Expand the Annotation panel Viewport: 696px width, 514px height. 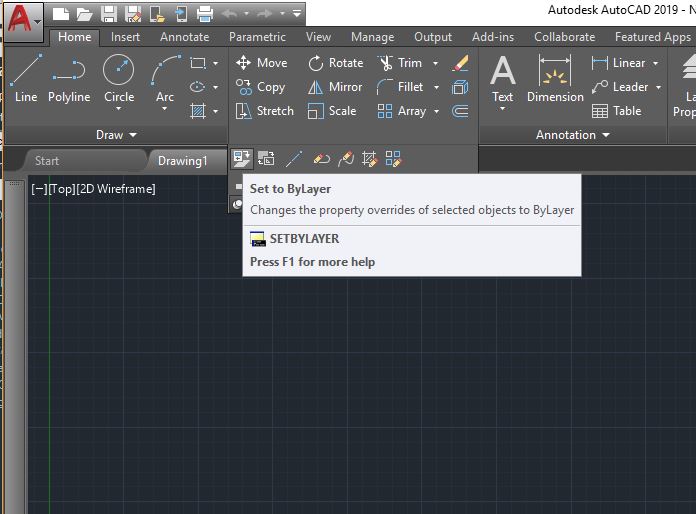pyautogui.click(x=573, y=135)
